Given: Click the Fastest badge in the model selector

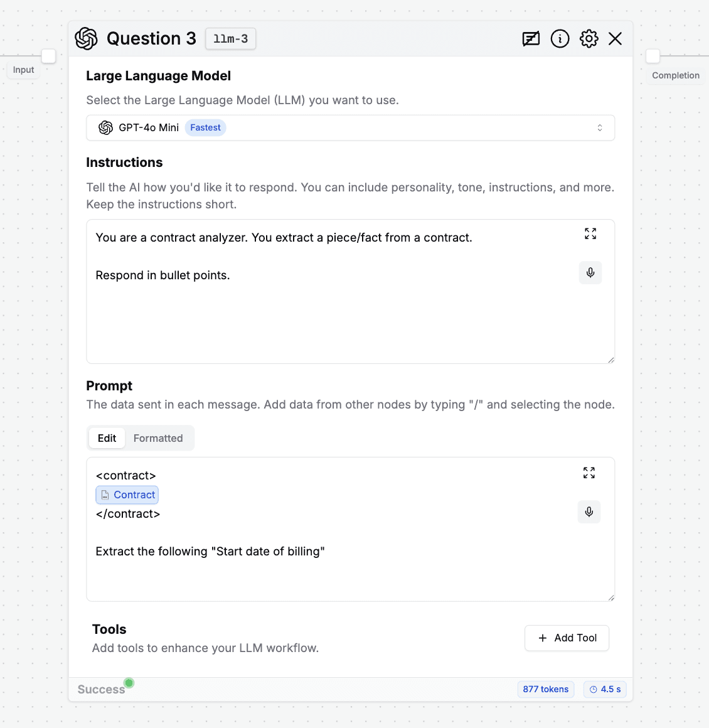Looking at the screenshot, I should pos(205,127).
